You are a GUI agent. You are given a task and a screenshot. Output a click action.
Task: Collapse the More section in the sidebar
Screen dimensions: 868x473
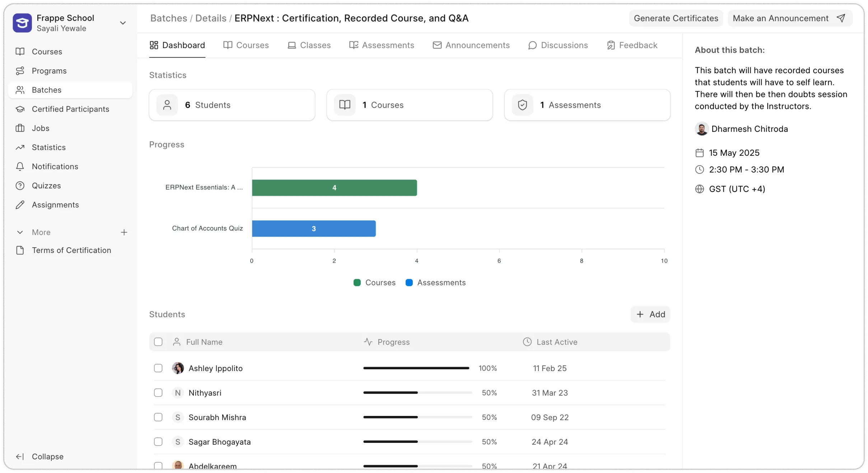coord(20,232)
